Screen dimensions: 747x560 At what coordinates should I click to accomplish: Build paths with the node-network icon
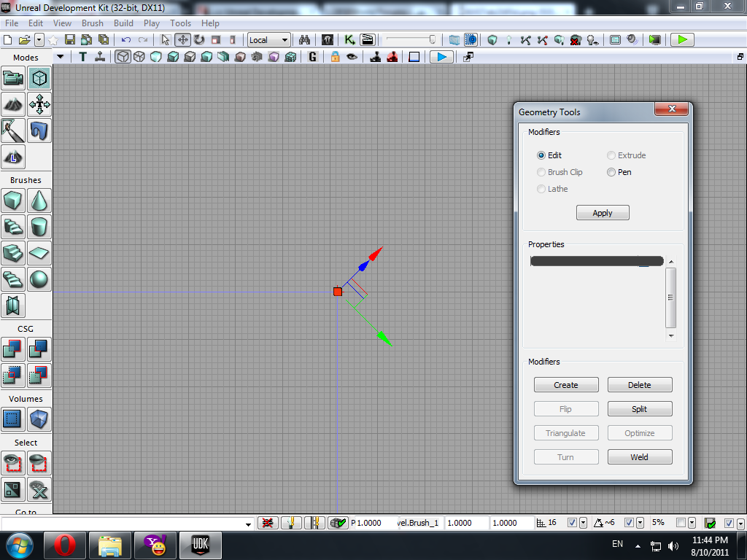tap(525, 40)
